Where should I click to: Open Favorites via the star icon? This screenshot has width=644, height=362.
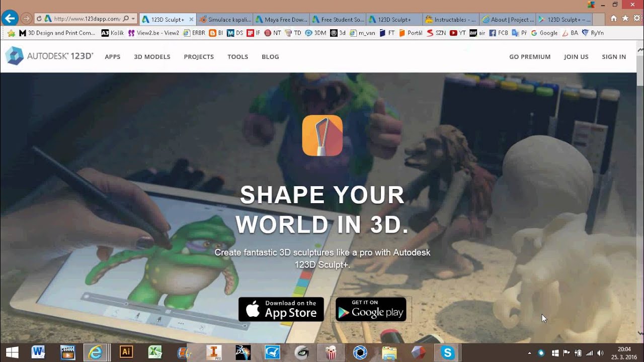coord(625,19)
